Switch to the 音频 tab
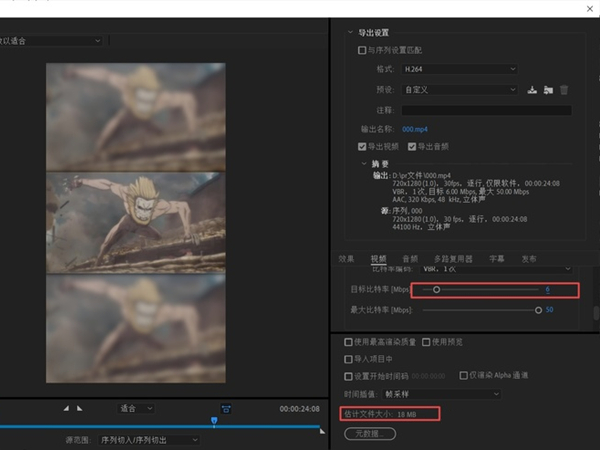 click(x=410, y=258)
